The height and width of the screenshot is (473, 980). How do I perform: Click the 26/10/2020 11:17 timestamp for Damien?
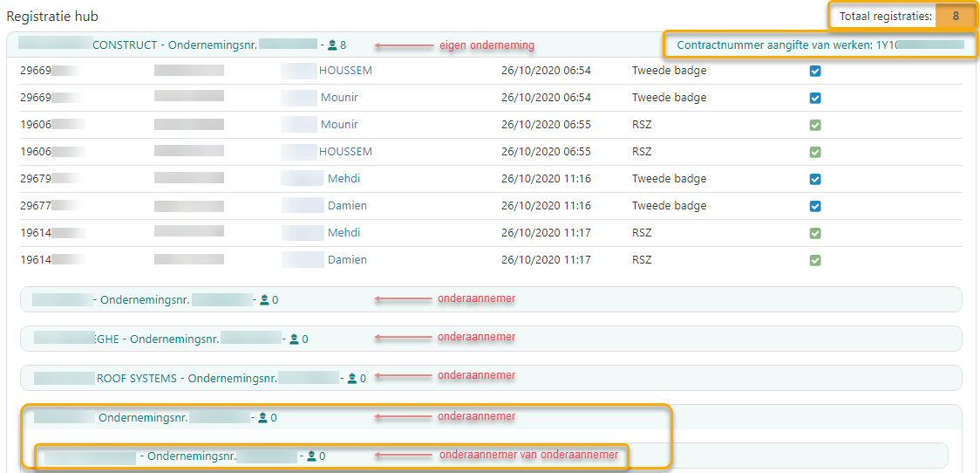546,260
